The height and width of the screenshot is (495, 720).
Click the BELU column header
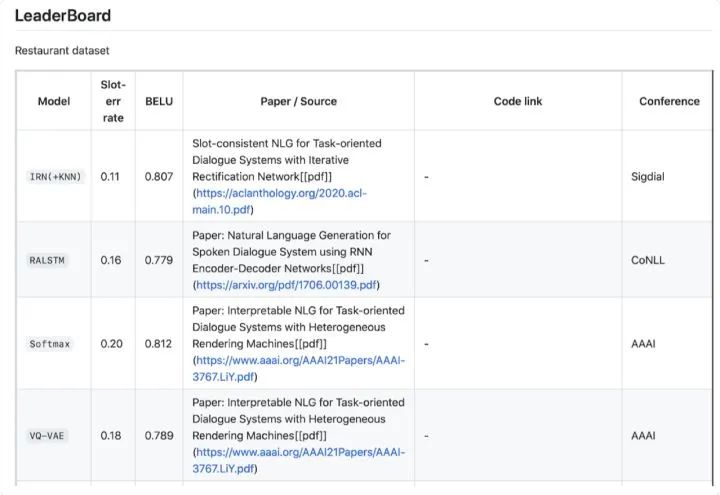click(x=159, y=101)
